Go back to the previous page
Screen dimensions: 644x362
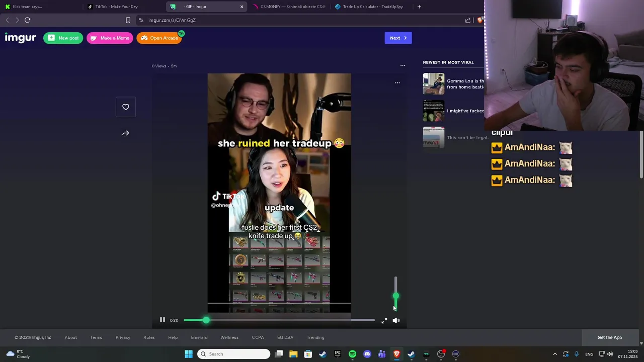click(x=7, y=20)
